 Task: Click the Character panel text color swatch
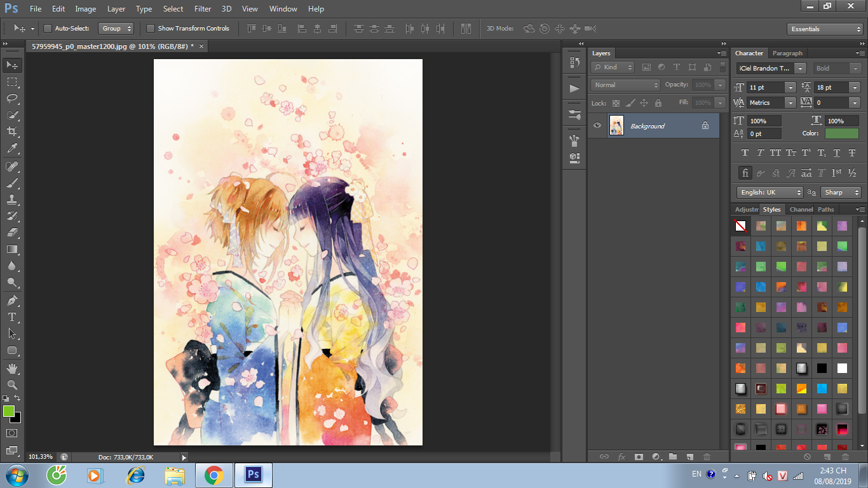click(841, 133)
